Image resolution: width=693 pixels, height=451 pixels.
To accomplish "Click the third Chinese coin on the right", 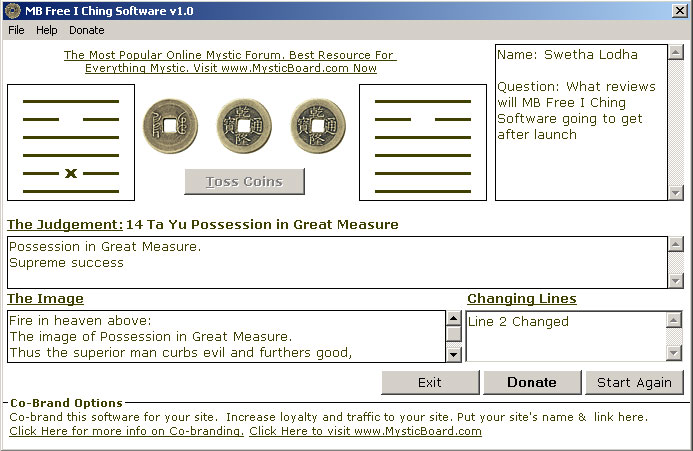I will click(318, 126).
